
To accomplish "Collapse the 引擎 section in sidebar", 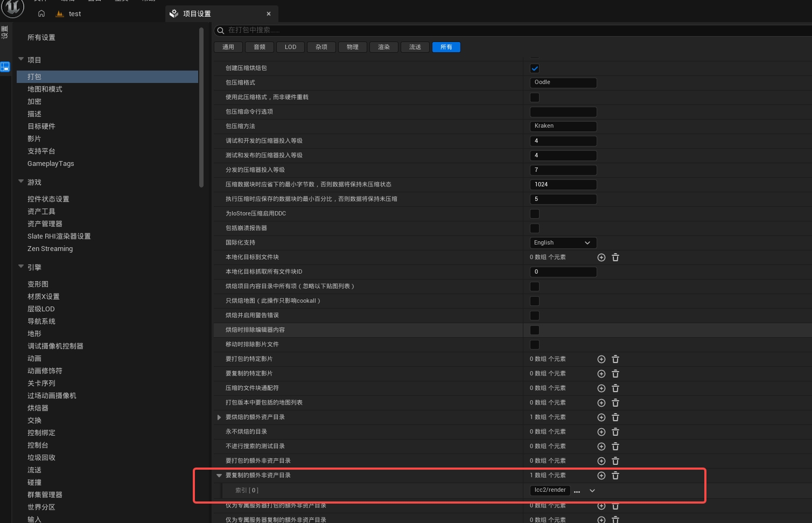I will click(x=21, y=267).
